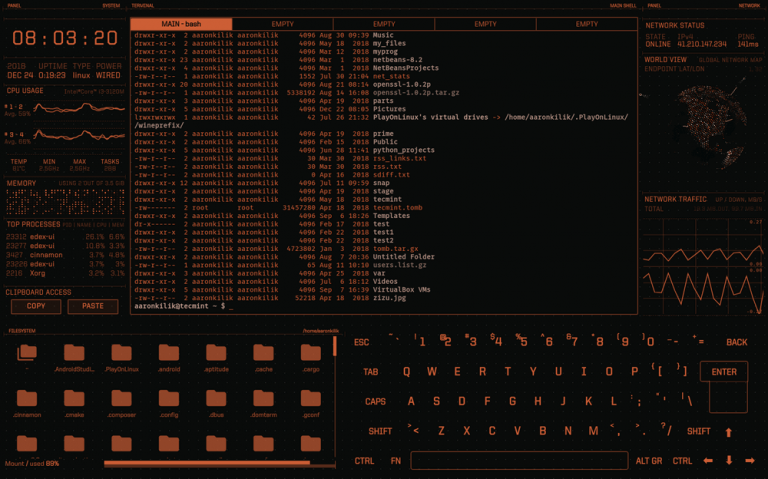The width and height of the screenshot is (768, 479).
Task: Toggle the left SHIFT key
Action: coord(380,431)
